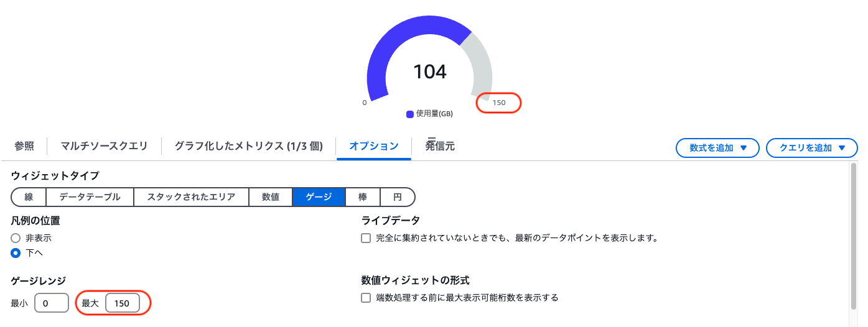Click the blue 使用量(GB) legend color swatch

pos(410,114)
